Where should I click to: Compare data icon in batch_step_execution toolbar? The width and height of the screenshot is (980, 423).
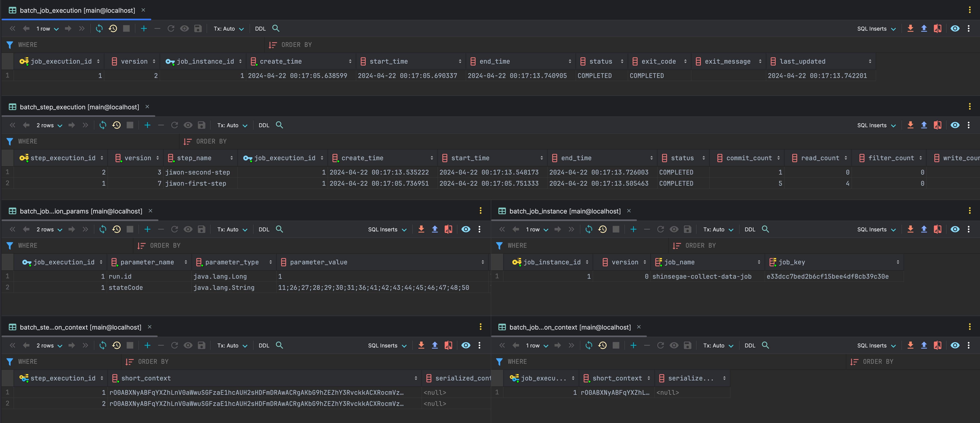point(937,125)
